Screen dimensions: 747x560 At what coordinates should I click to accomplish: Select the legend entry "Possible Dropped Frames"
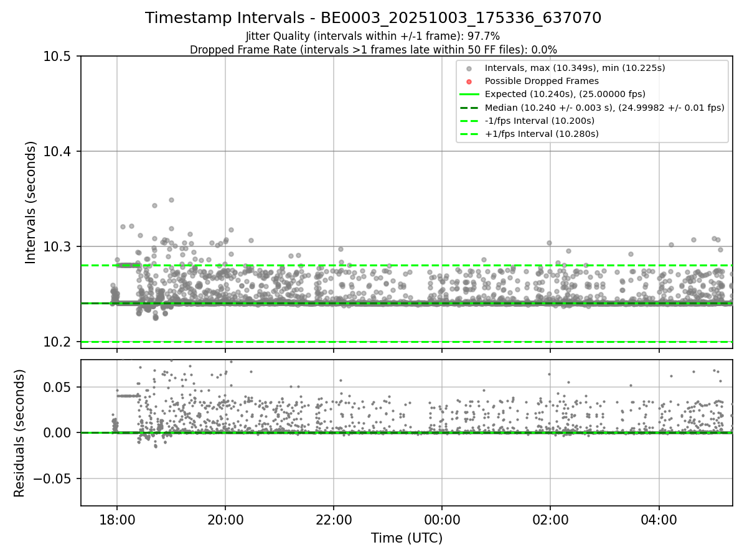click(542, 81)
